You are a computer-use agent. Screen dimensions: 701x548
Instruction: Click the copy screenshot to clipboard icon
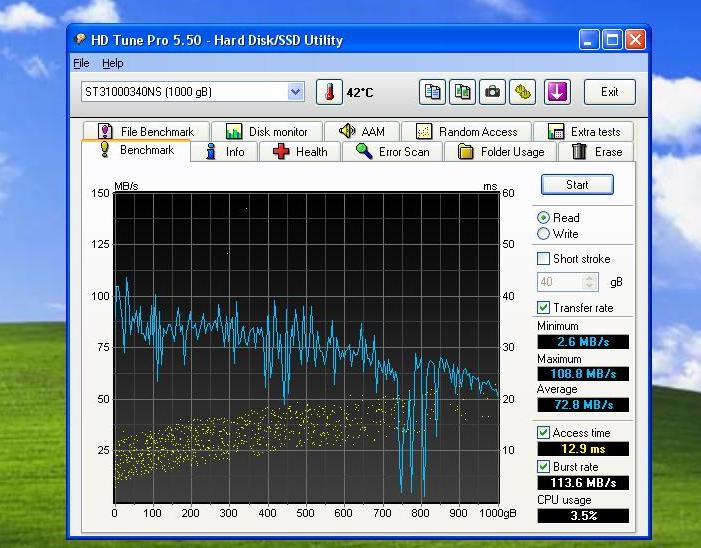point(462,92)
